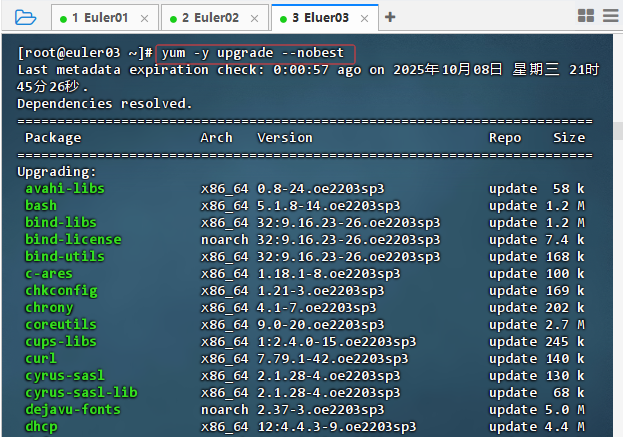Screen dimensions: 623x437
Task: Click version 5.1.8-14.oe2203sp3 of bash
Action: (x=329, y=205)
